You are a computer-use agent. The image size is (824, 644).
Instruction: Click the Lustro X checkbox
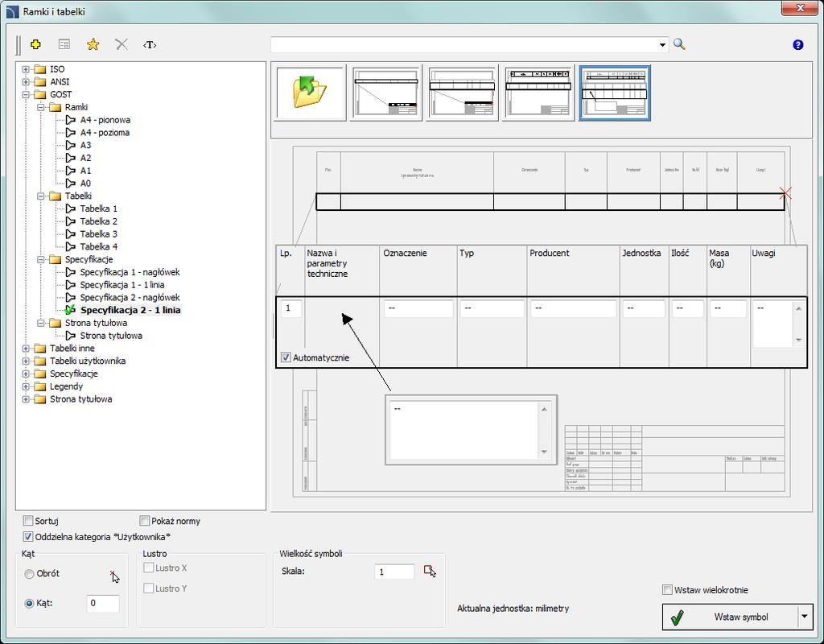pos(149,568)
